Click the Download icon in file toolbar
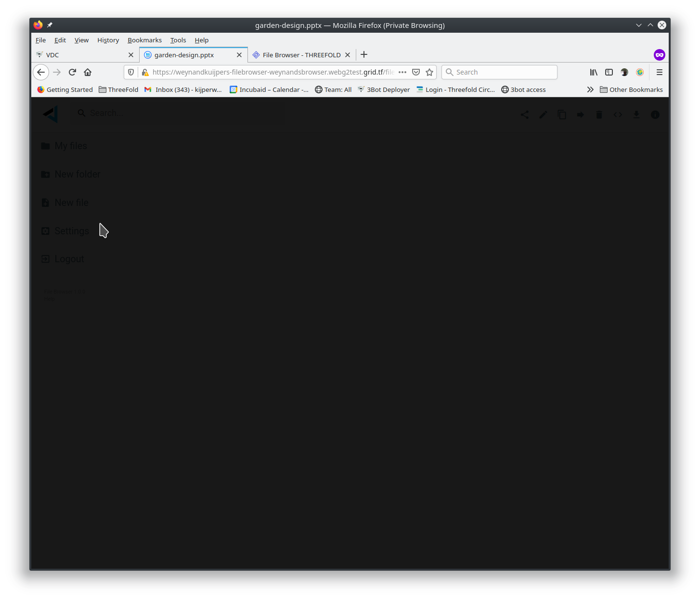 (x=636, y=115)
